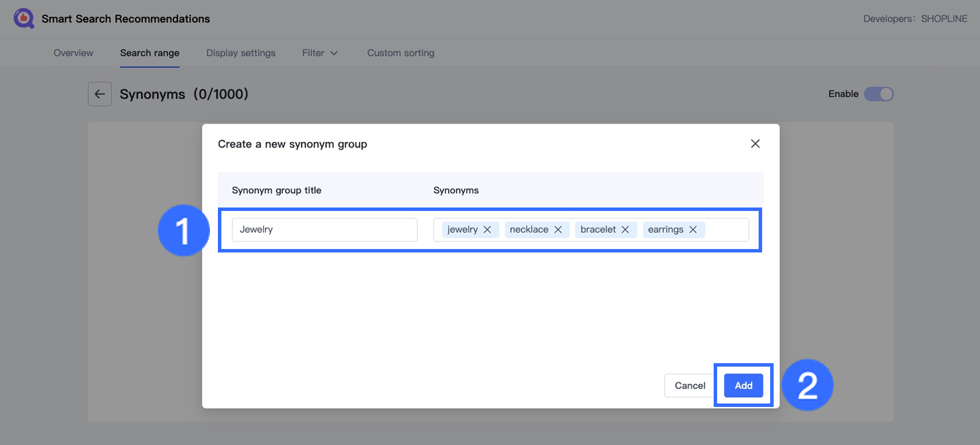
Task: Open the Overview tab
Action: pos(73,53)
